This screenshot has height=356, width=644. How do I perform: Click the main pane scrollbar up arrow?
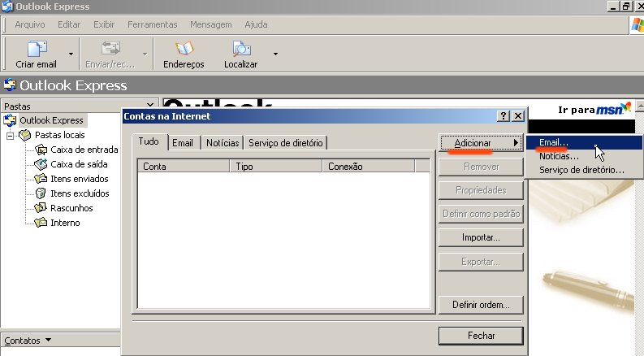(639, 106)
